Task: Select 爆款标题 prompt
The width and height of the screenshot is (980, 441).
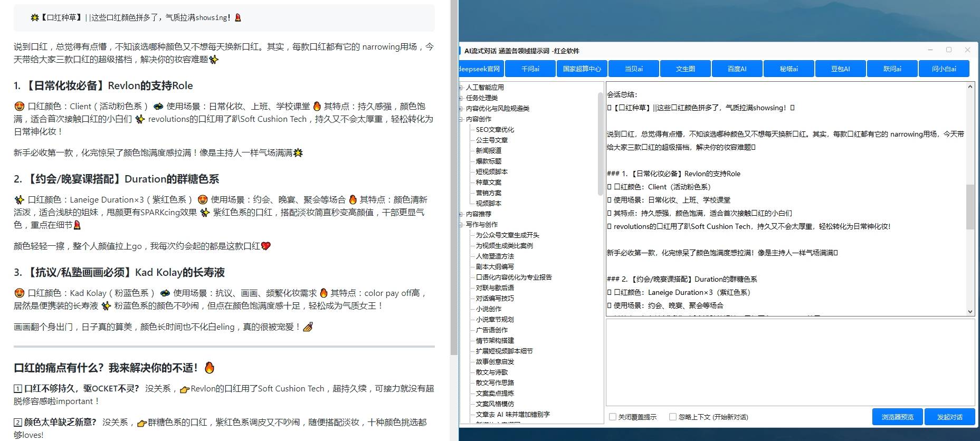Action: click(x=489, y=161)
